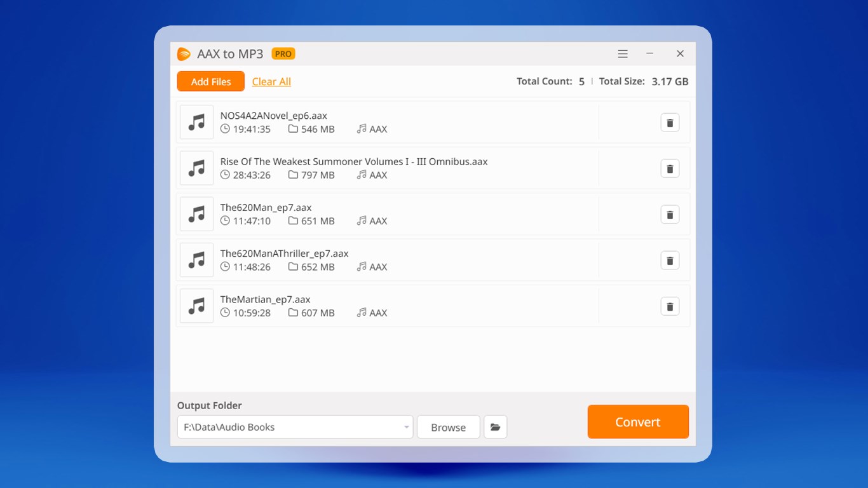Click file size 651 MB
The height and width of the screenshot is (488, 868).
pos(318,221)
